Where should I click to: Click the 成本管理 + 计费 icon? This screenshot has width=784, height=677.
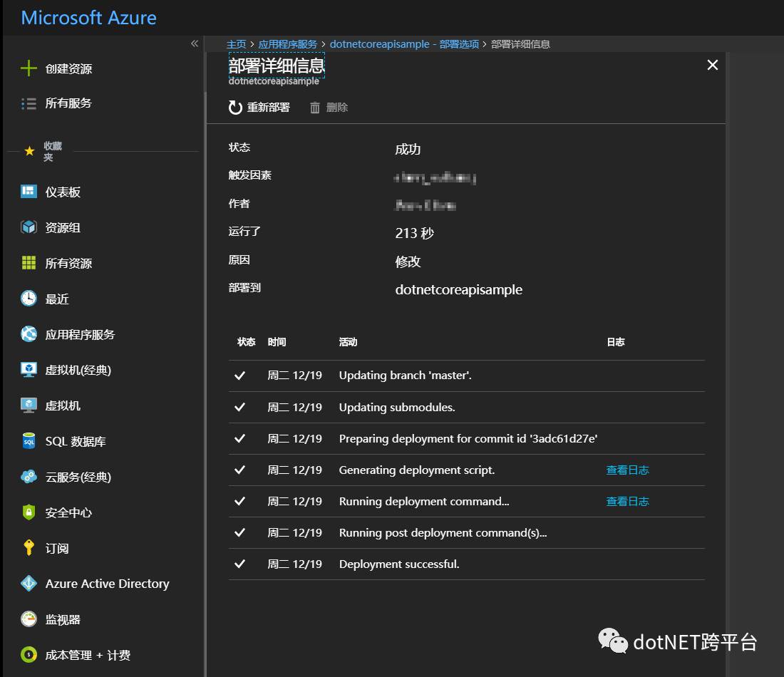point(29,654)
